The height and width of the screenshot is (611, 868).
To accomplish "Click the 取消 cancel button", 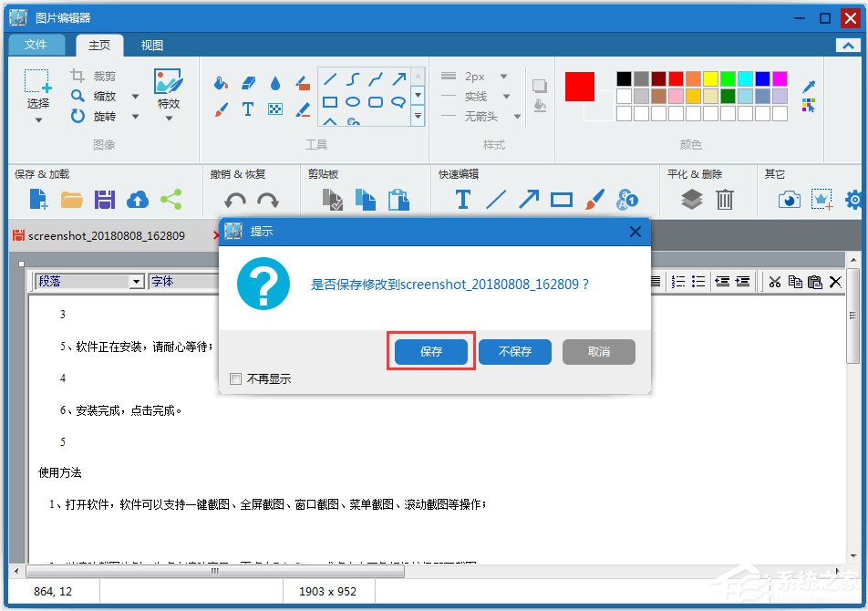I will 598,351.
